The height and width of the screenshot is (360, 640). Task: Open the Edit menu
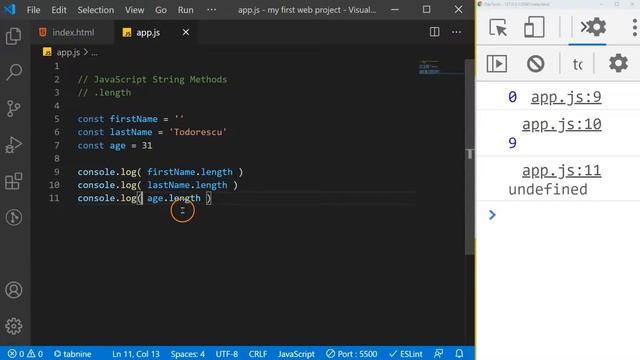point(59,10)
